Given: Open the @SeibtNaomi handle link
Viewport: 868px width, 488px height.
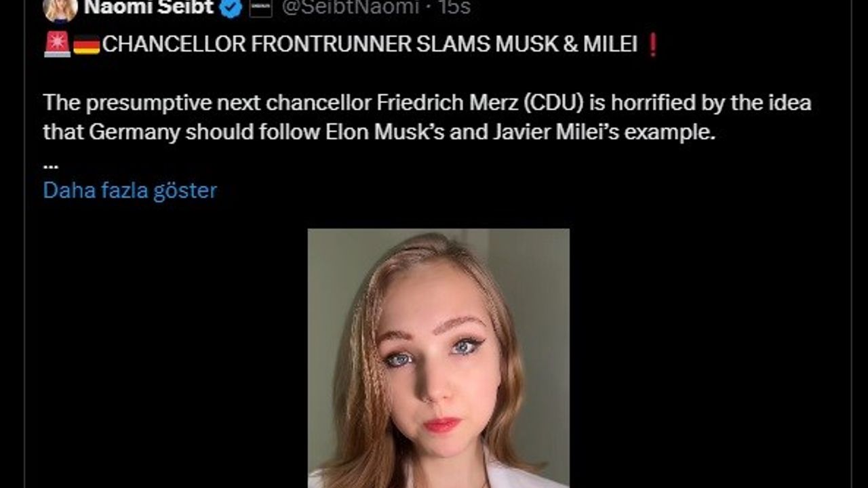Looking at the screenshot, I should 349,8.
